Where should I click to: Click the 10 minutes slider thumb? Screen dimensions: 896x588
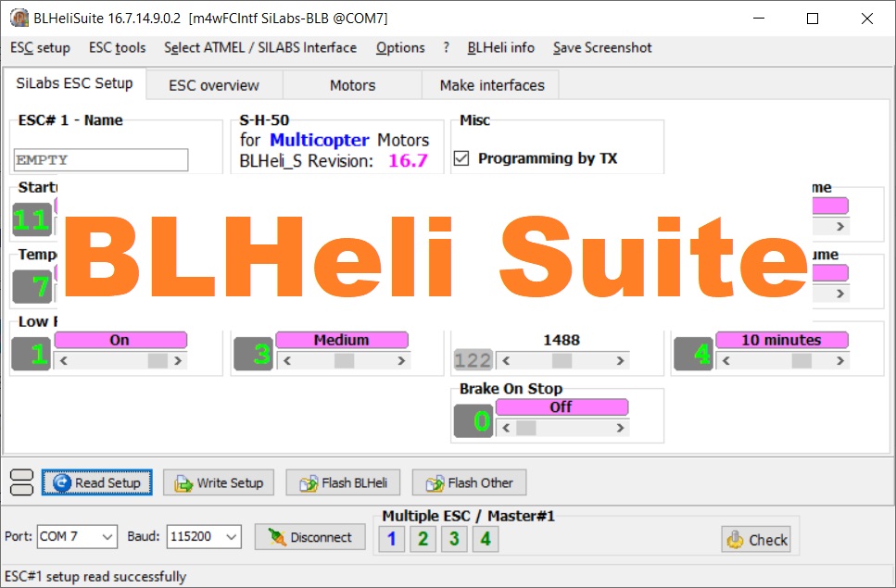[801, 361]
